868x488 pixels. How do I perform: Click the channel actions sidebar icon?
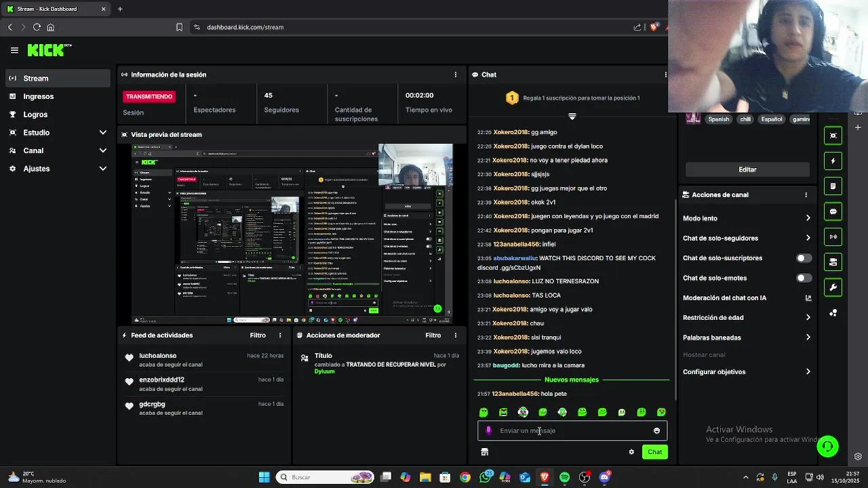tap(833, 262)
